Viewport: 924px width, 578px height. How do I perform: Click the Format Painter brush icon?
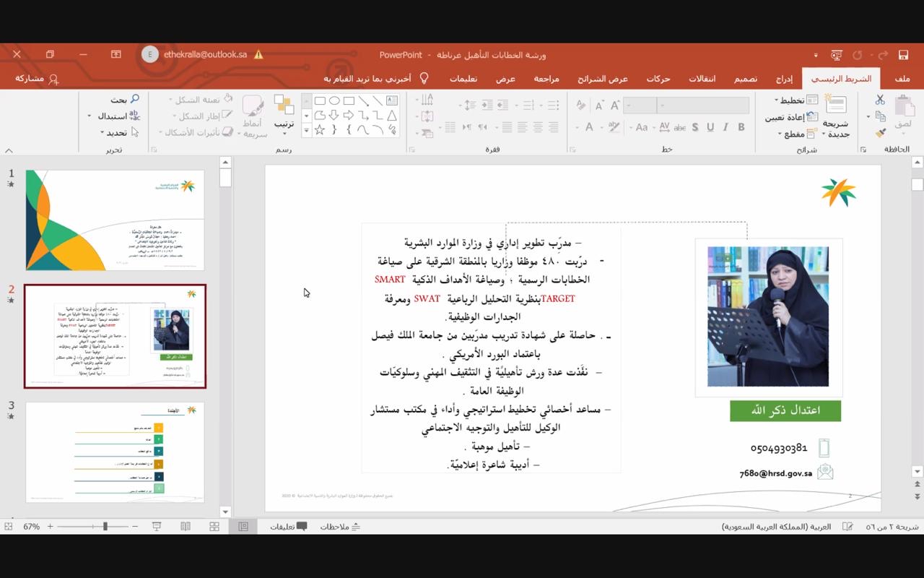point(880,132)
